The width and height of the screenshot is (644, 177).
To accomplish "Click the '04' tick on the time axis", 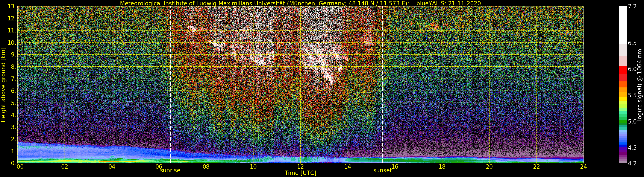I will click(112, 167).
